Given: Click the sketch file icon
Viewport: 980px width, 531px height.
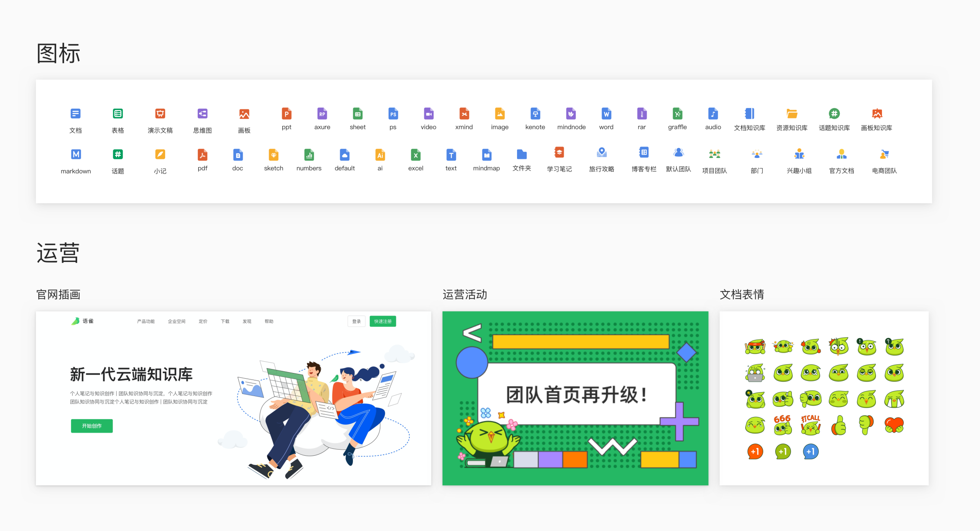Looking at the screenshot, I should [x=274, y=155].
